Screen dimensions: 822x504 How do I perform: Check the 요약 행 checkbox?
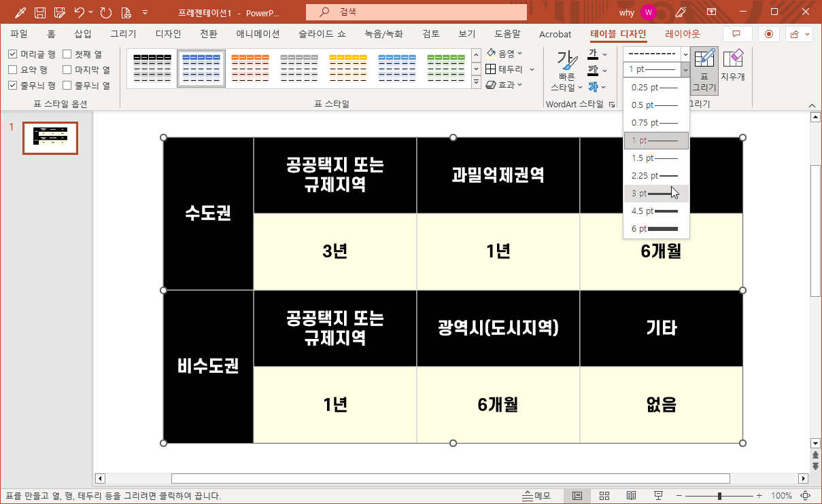(13, 69)
